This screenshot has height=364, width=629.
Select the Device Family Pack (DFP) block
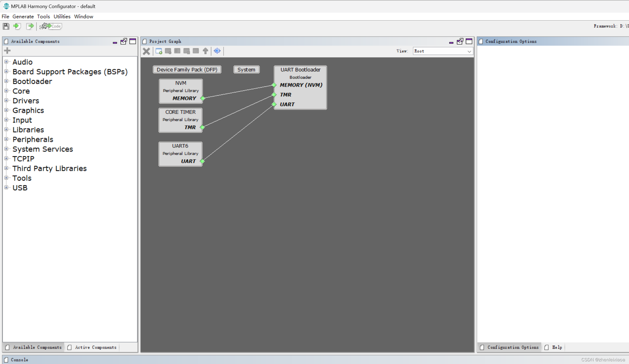click(x=187, y=70)
